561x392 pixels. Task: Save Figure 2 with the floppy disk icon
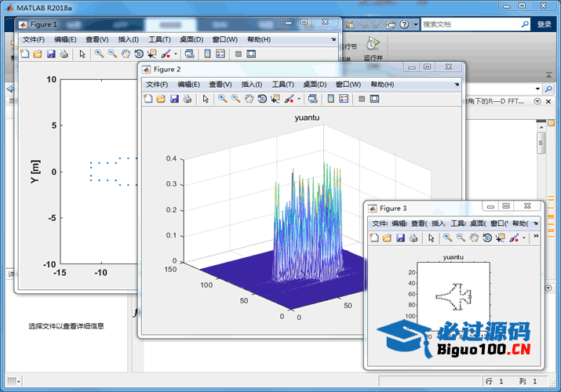pyautogui.click(x=174, y=99)
